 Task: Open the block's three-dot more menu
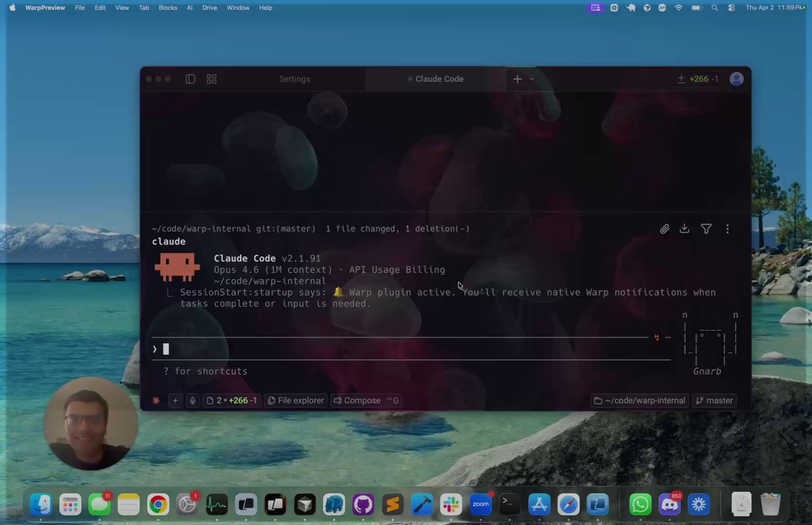tap(727, 229)
